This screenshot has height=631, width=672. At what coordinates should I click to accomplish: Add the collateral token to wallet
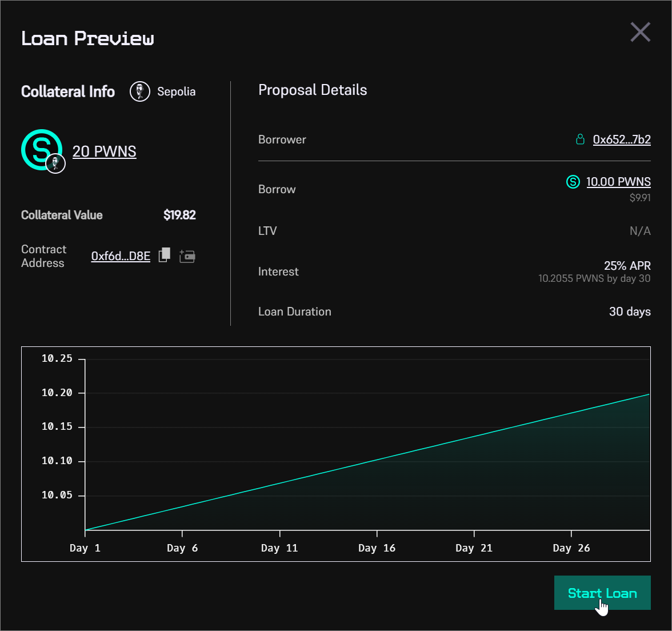[187, 256]
